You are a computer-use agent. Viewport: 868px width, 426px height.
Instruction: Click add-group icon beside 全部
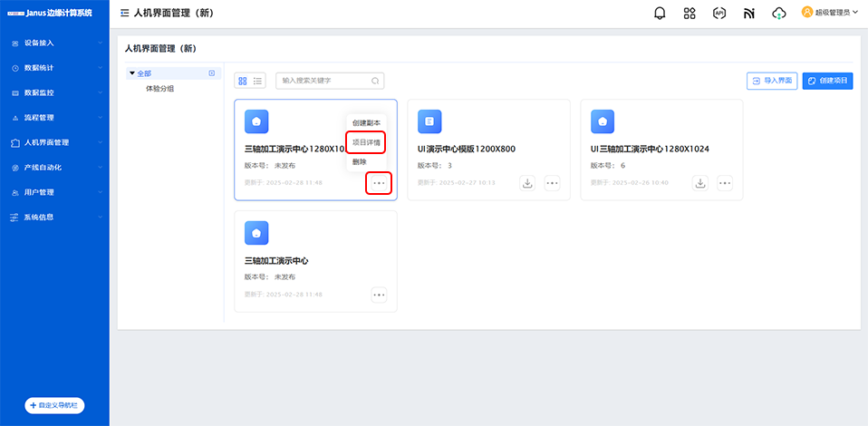click(212, 73)
